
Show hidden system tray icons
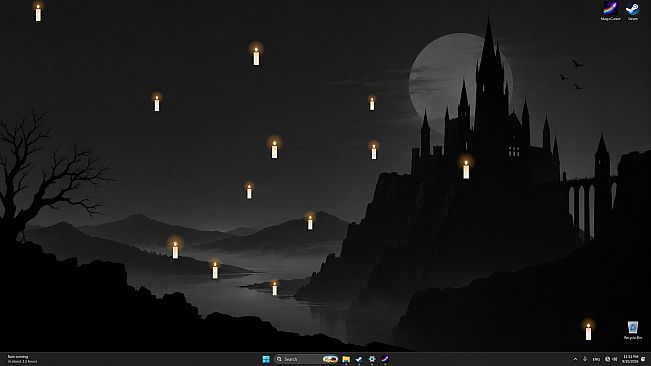pos(575,359)
